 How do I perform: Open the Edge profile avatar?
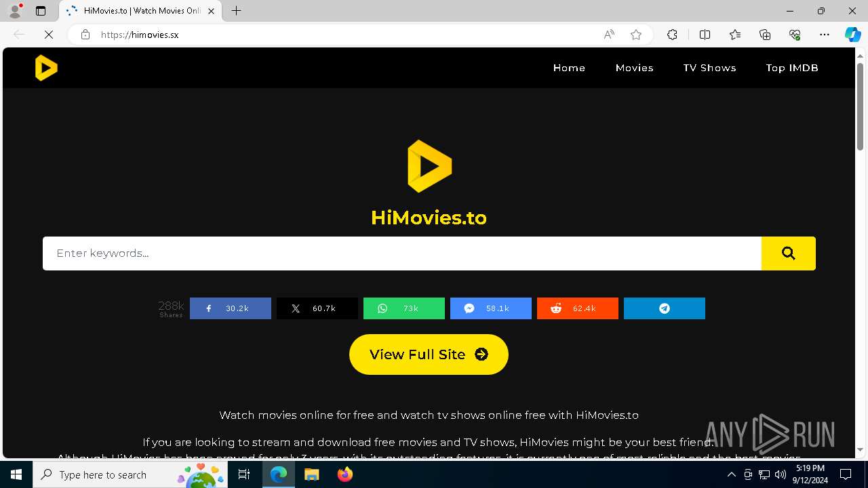[15, 11]
